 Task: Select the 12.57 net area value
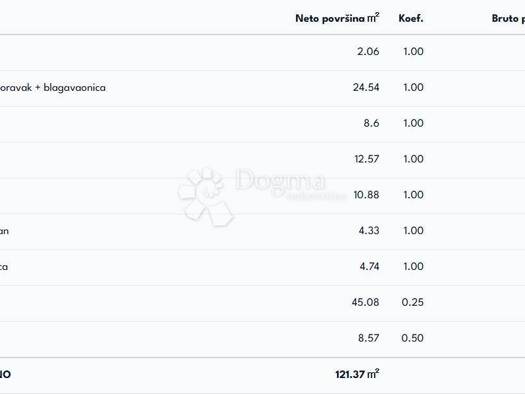367,159
